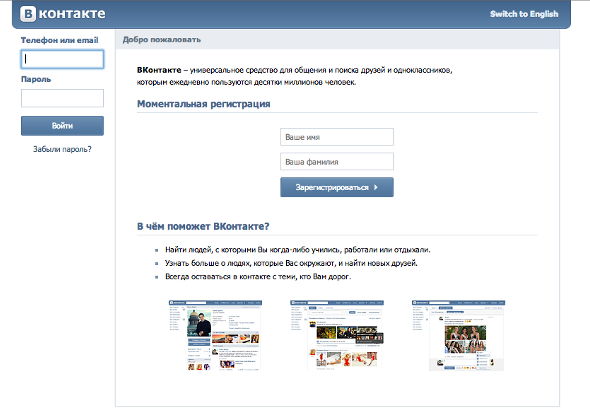Click the Зарегистрироваться button
The width and height of the screenshot is (590, 413).
coord(337,187)
